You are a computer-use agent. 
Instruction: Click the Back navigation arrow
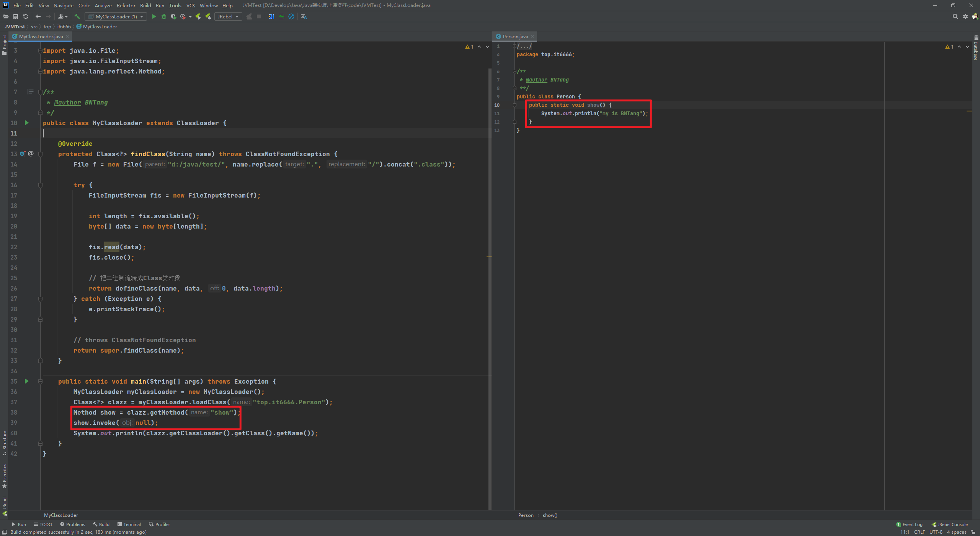pyautogui.click(x=38, y=16)
